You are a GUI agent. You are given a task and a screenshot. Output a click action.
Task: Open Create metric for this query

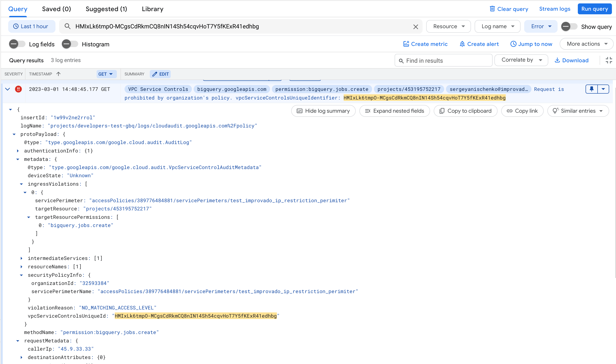pos(426,44)
